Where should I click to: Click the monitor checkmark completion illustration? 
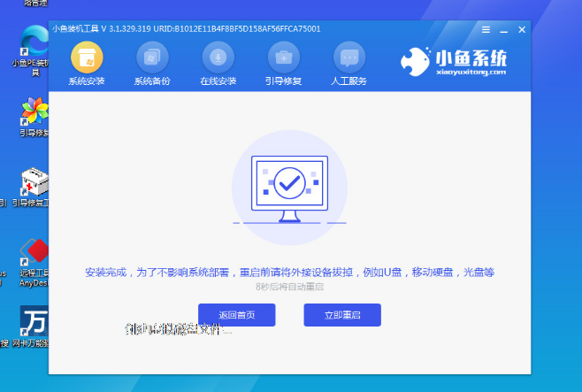(289, 188)
